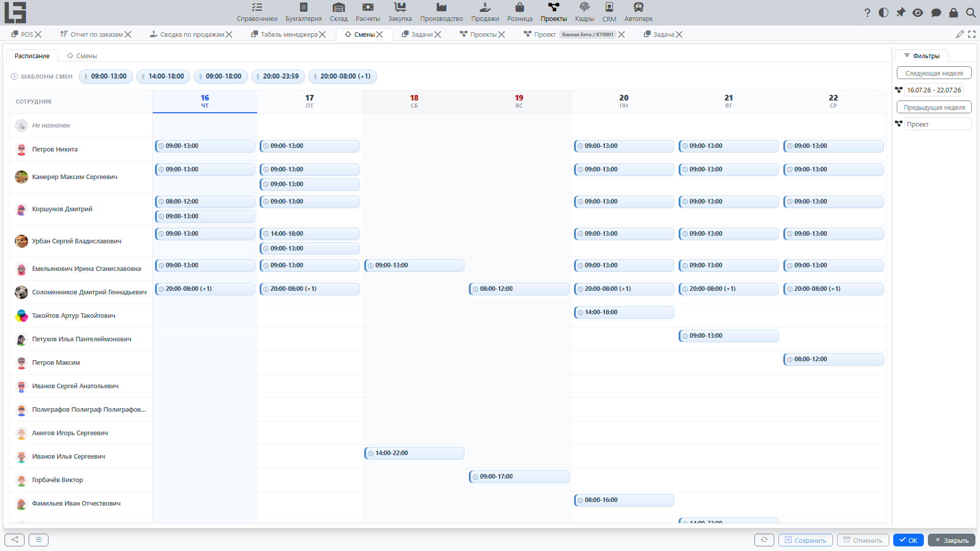980x551 pixels.
Task: Open the date range 16.07.26 - 22.07.26 field
Action: tap(934, 90)
